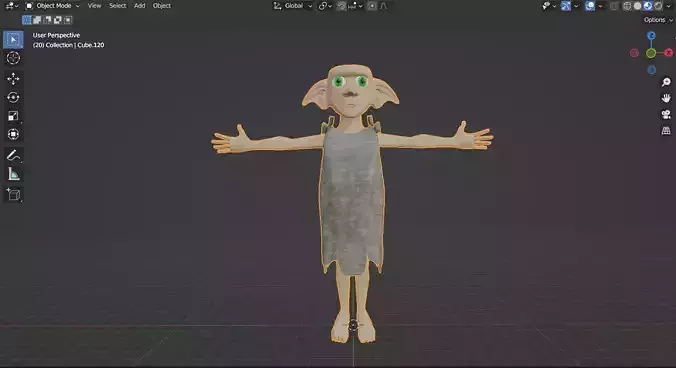Open the Add menu
676x368 pixels.
point(139,6)
